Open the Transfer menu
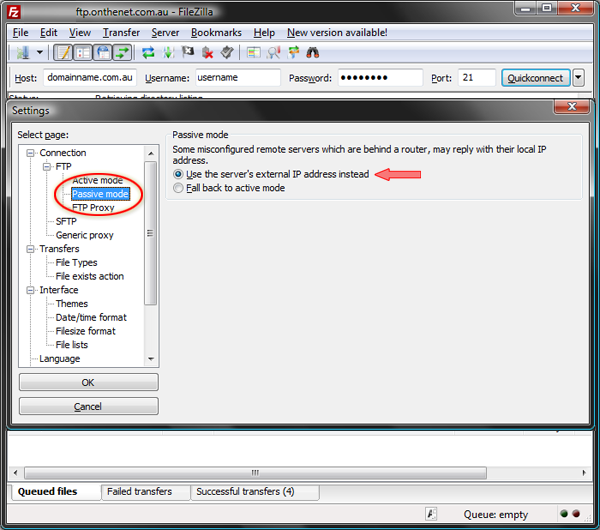 (121, 33)
